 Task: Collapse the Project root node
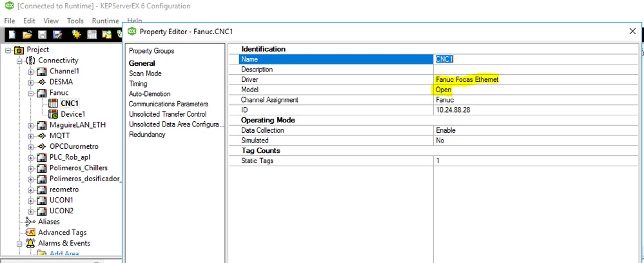coord(8,50)
